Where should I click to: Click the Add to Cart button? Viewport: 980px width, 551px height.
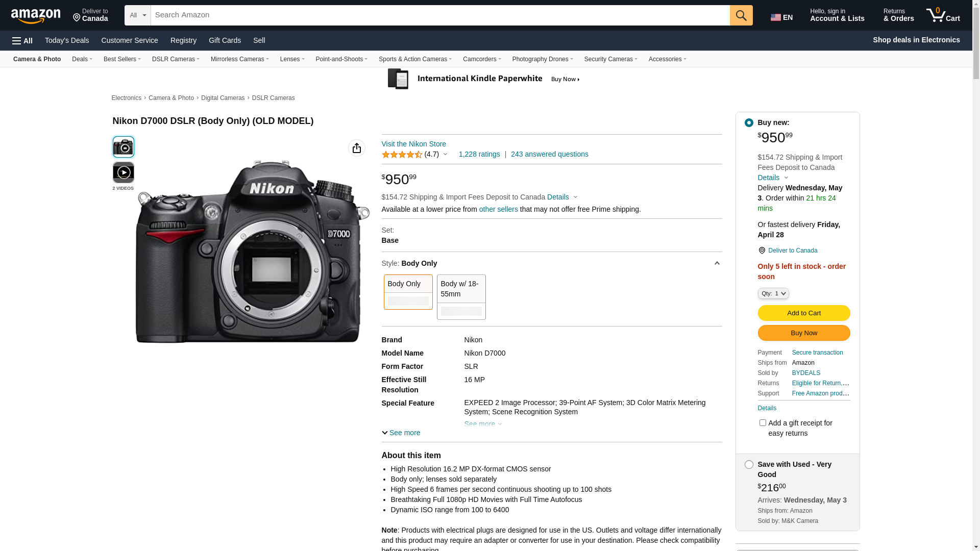coord(803,313)
